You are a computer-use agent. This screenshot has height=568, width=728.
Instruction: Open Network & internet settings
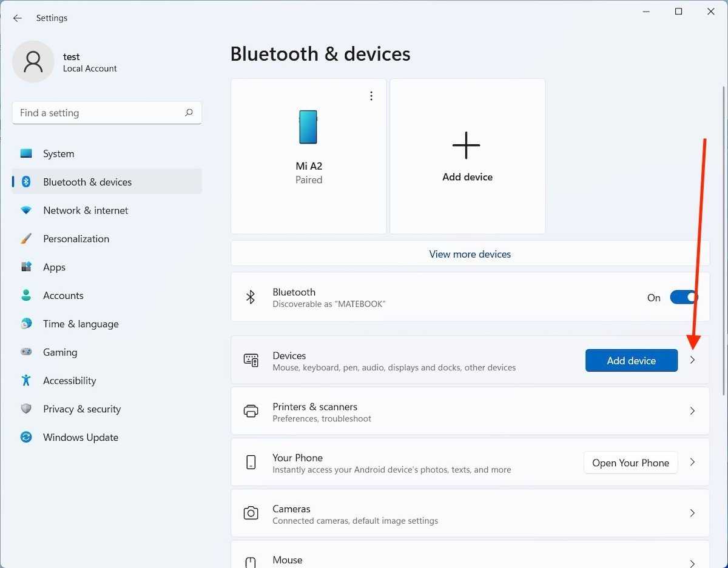pyautogui.click(x=86, y=210)
